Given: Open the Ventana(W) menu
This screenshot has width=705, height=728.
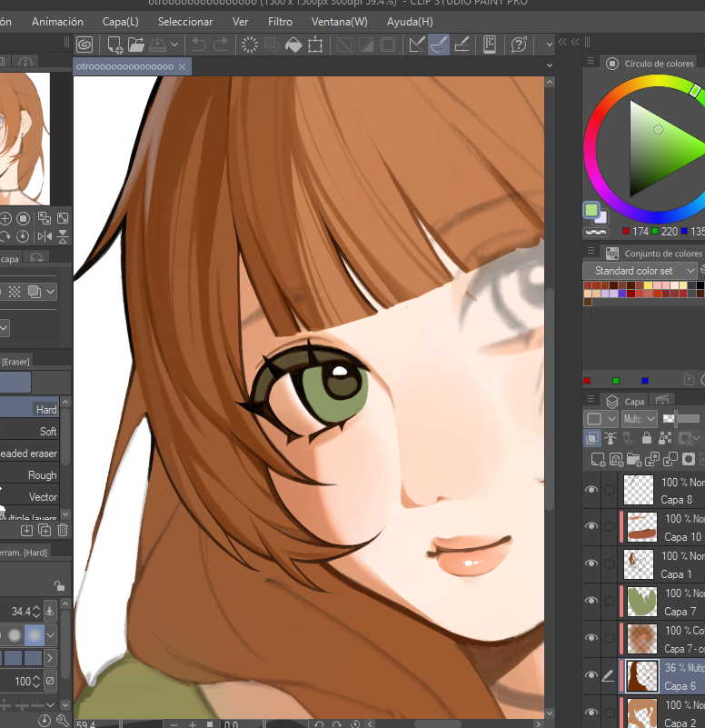Looking at the screenshot, I should (x=339, y=22).
